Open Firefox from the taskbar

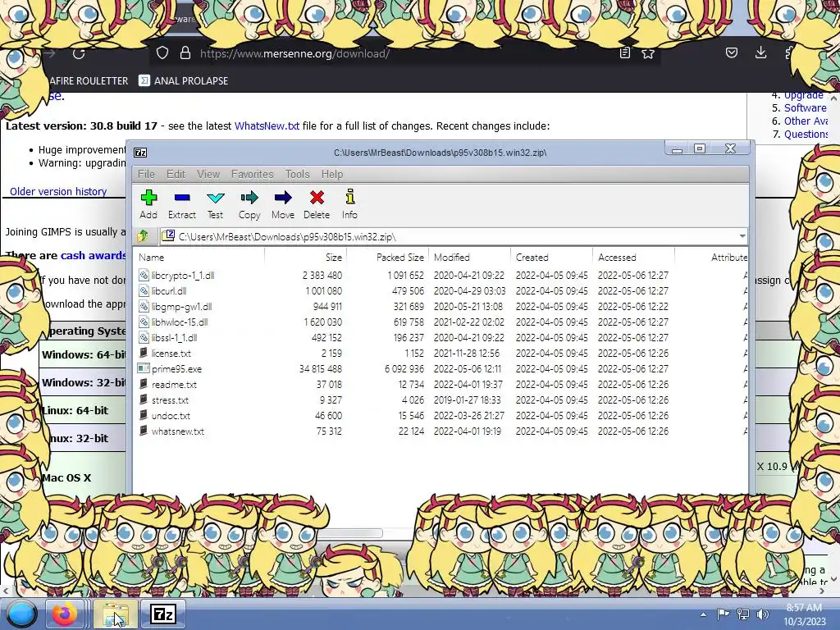[64, 614]
